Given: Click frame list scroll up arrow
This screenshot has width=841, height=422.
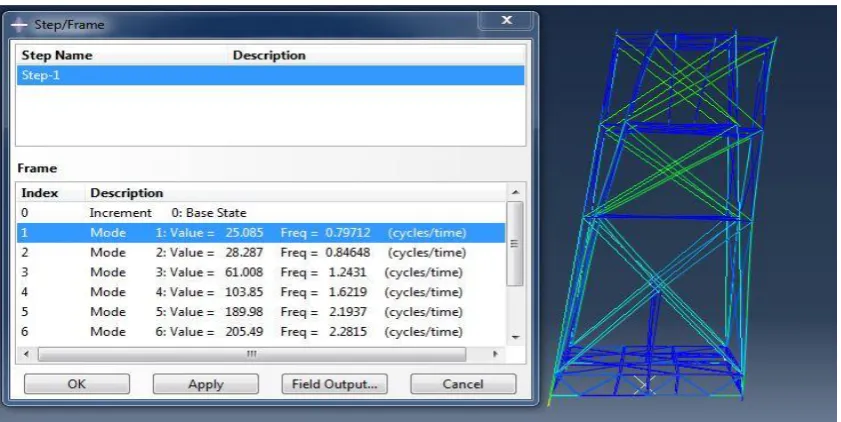Looking at the screenshot, I should coord(515,193).
